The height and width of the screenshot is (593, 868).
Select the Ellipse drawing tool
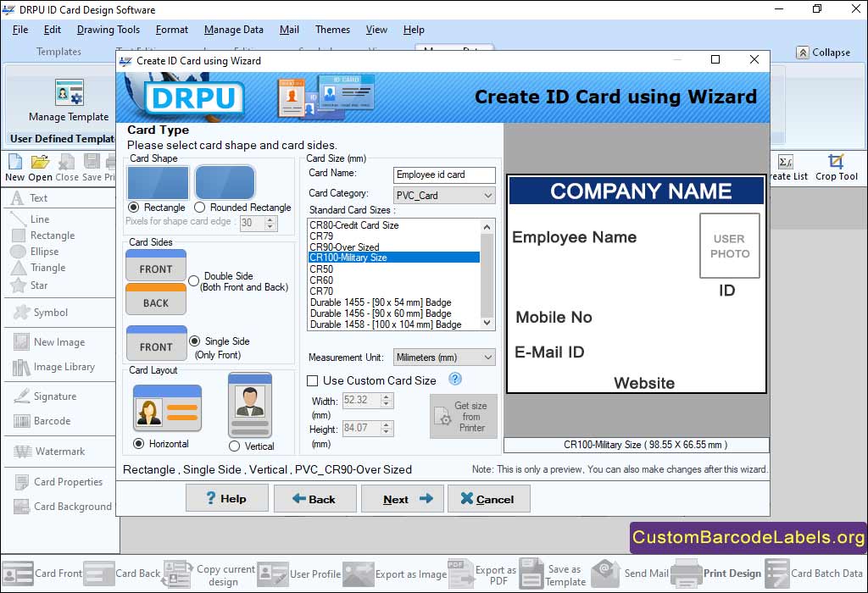(x=35, y=252)
